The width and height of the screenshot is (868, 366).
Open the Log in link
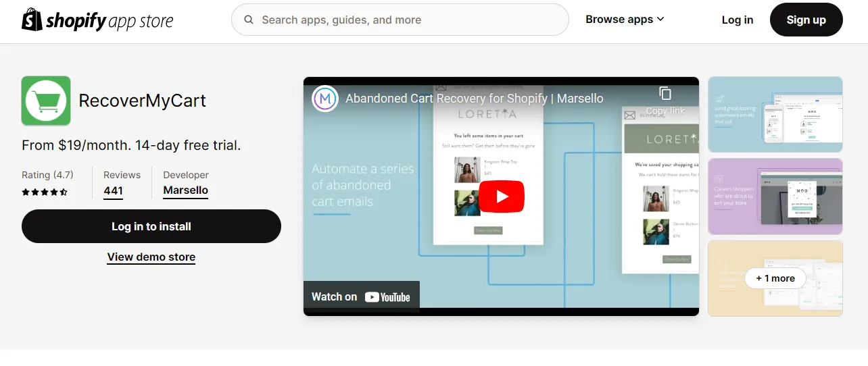pyautogui.click(x=737, y=20)
